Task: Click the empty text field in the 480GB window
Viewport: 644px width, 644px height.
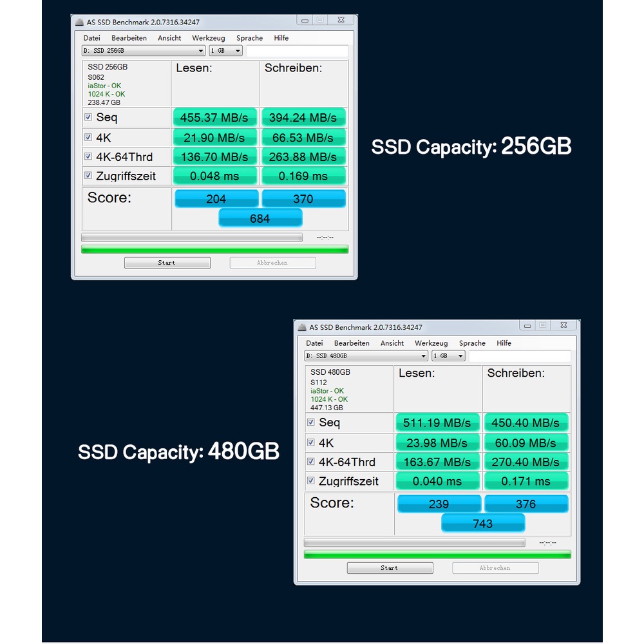Action: [x=520, y=355]
